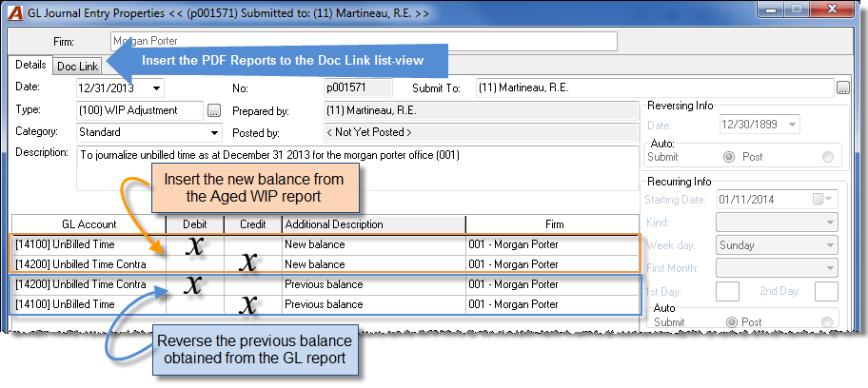Select the Recurring Info Auto Post radio button
Image resolution: width=868 pixels, height=388 pixels.
(x=827, y=322)
